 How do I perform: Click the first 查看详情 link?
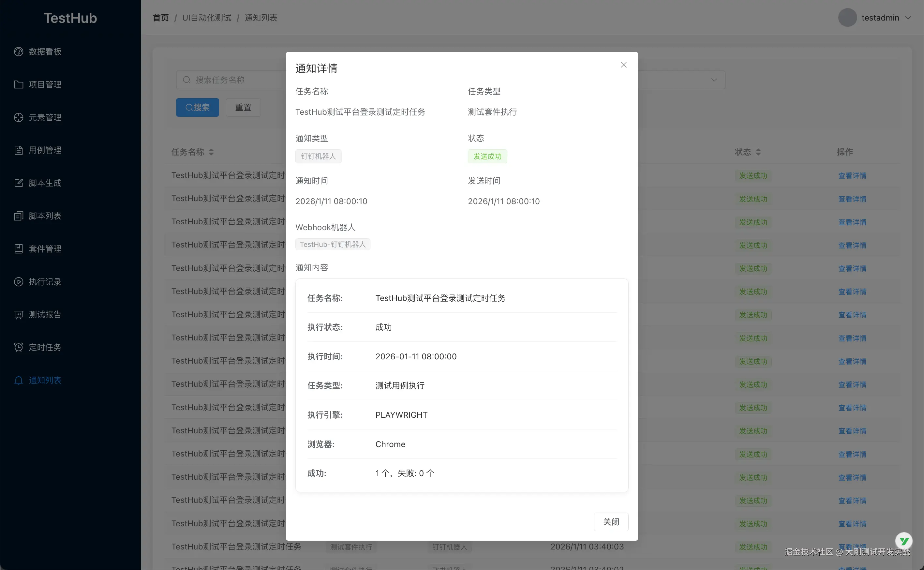pos(852,175)
